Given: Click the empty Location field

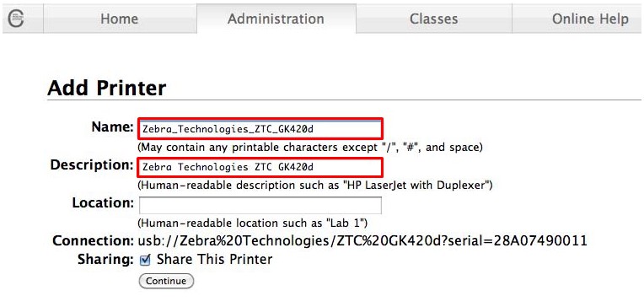Looking at the screenshot, I should (x=260, y=205).
